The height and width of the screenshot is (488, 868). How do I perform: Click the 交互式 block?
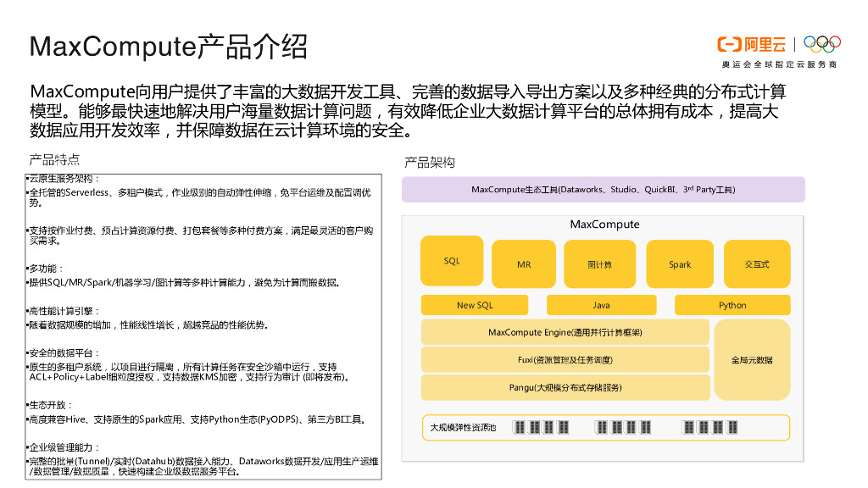click(x=756, y=264)
